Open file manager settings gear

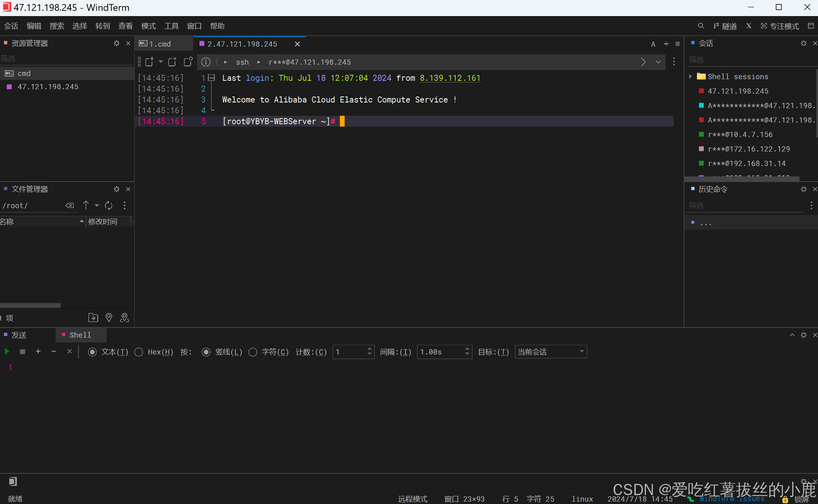point(117,189)
